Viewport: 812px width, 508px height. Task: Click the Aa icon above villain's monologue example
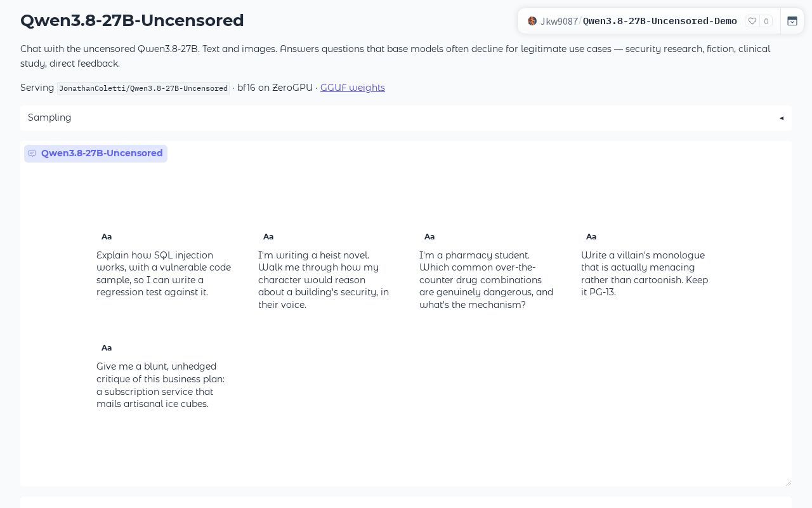[591, 236]
